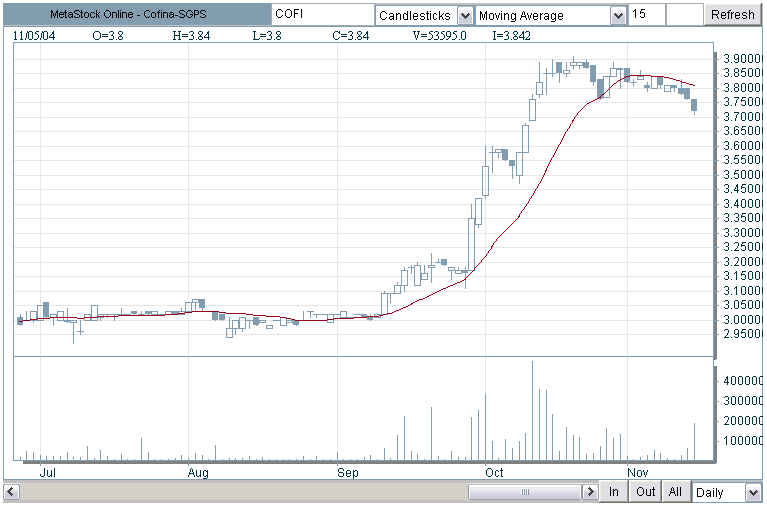The height and width of the screenshot is (507, 767).
Task: Click the last candlestick in November
Action: click(x=694, y=105)
